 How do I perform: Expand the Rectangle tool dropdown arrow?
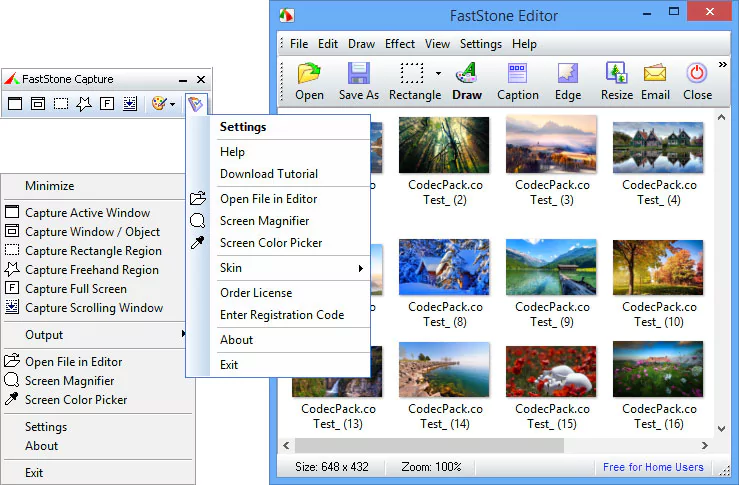click(x=438, y=73)
